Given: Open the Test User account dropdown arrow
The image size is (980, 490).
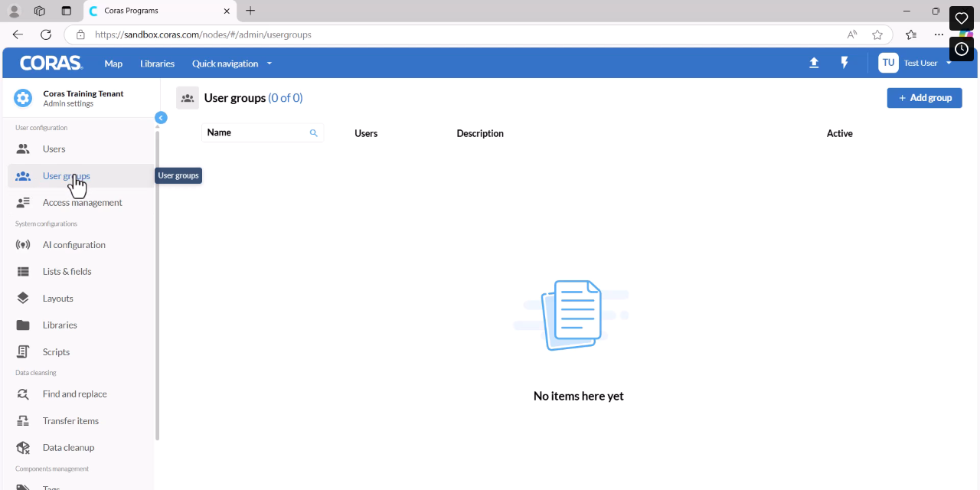Looking at the screenshot, I should click(x=949, y=63).
